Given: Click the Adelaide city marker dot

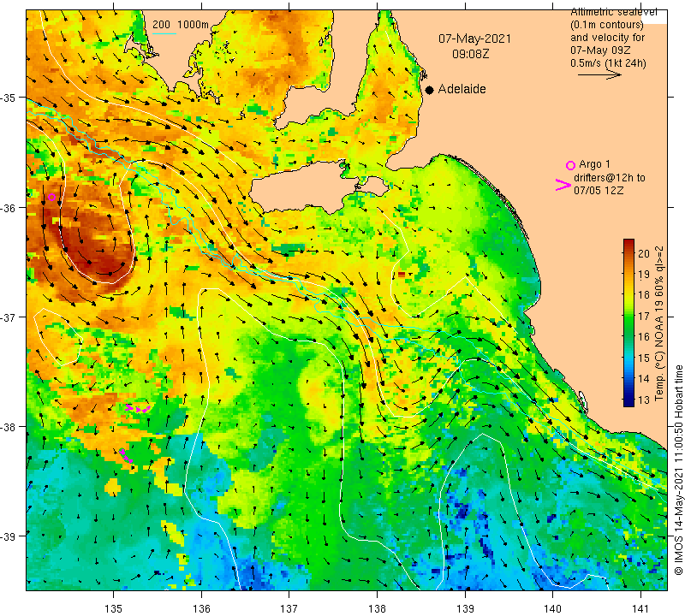Looking at the screenshot, I should click(x=430, y=90).
